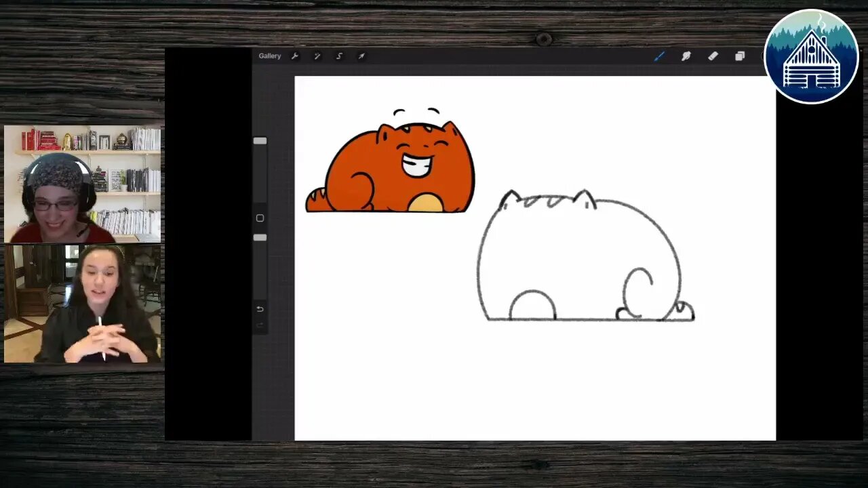The height and width of the screenshot is (488, 868).
Task: Tap the square Modify button in sidebar
Action: 260,218
